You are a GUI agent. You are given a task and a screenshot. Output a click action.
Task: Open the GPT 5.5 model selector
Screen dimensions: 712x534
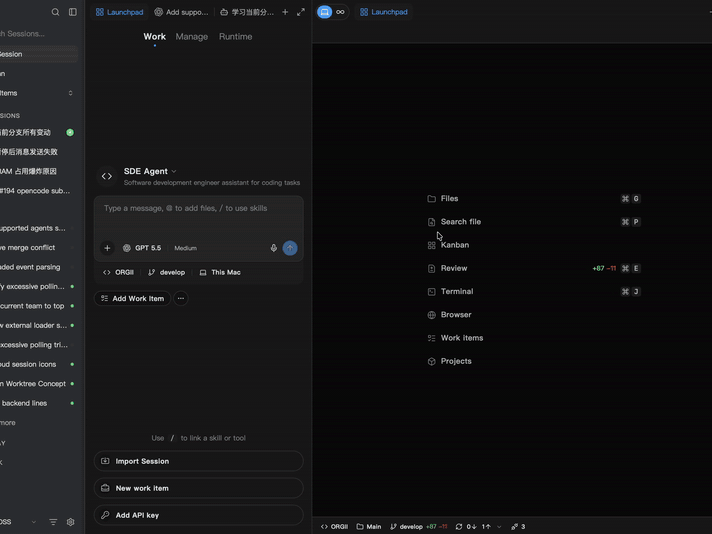(142, 248)
